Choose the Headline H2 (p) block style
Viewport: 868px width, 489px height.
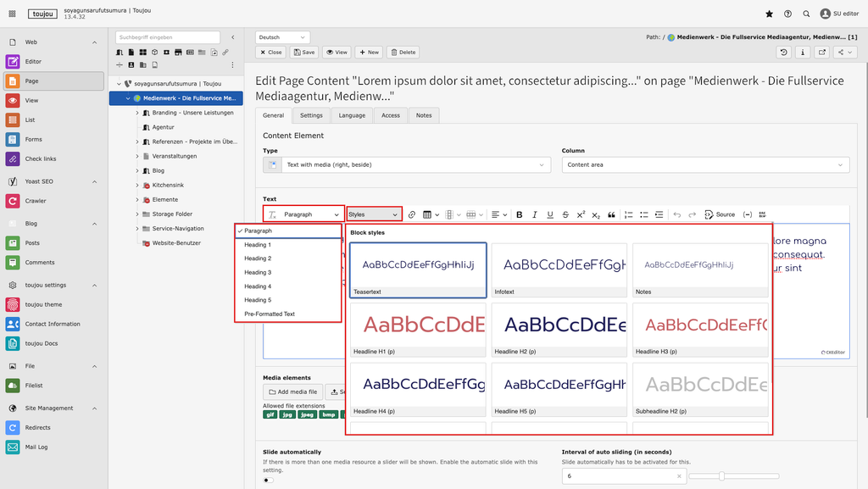coord(559,330)
